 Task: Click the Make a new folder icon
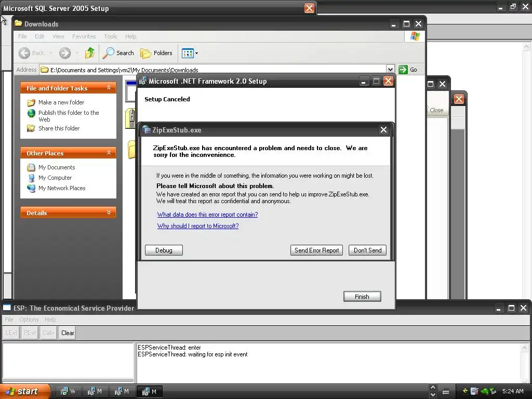click(31, 102)
